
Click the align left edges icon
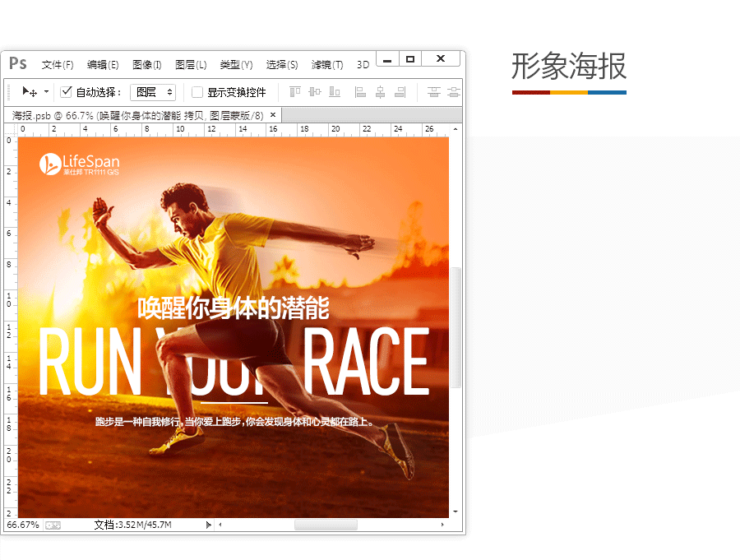point(361,91)
